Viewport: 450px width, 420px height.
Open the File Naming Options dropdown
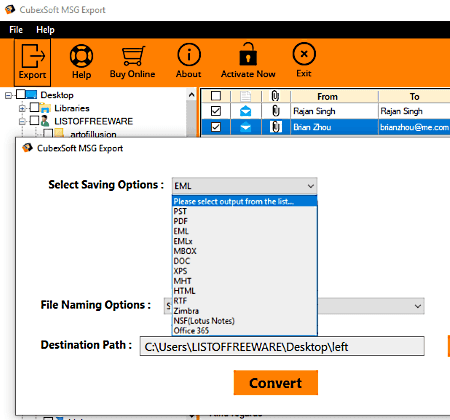click(418, 306)
